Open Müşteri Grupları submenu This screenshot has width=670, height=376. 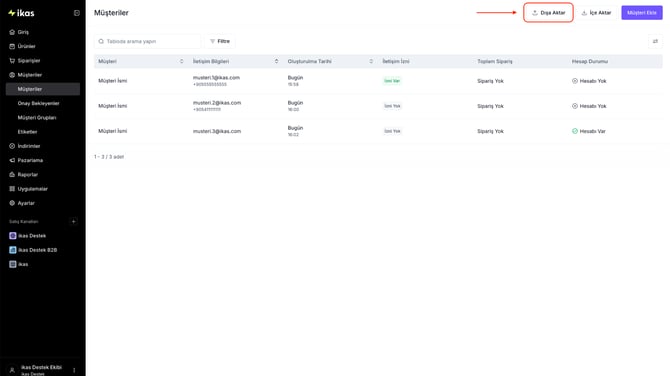[x=37, y=118]
